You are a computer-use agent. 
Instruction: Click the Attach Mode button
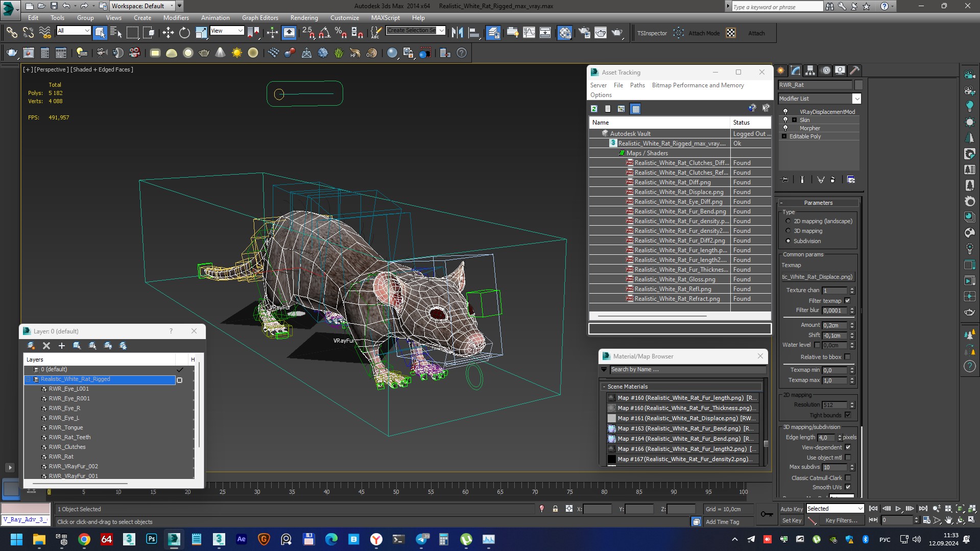(704, 33)
